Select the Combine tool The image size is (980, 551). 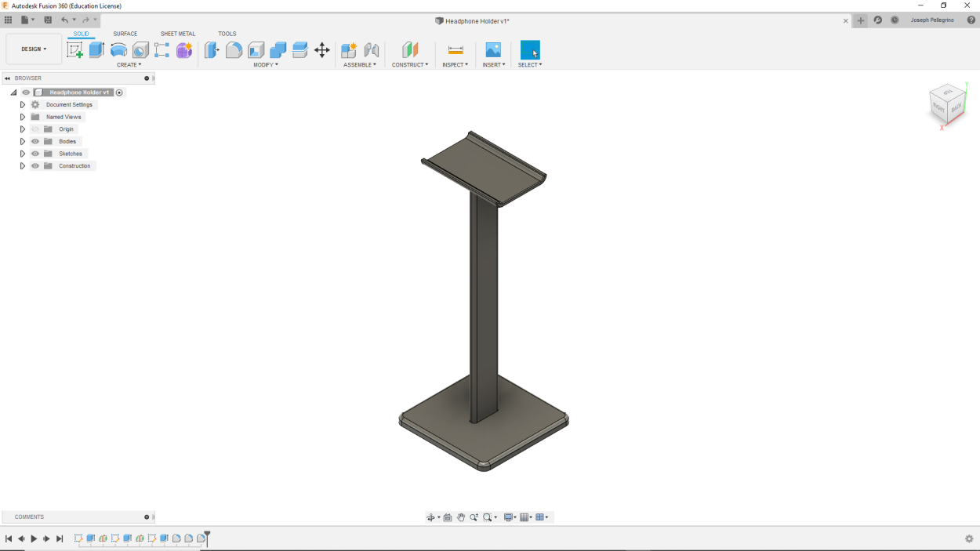pyautogui.click(x=278, y=50)
